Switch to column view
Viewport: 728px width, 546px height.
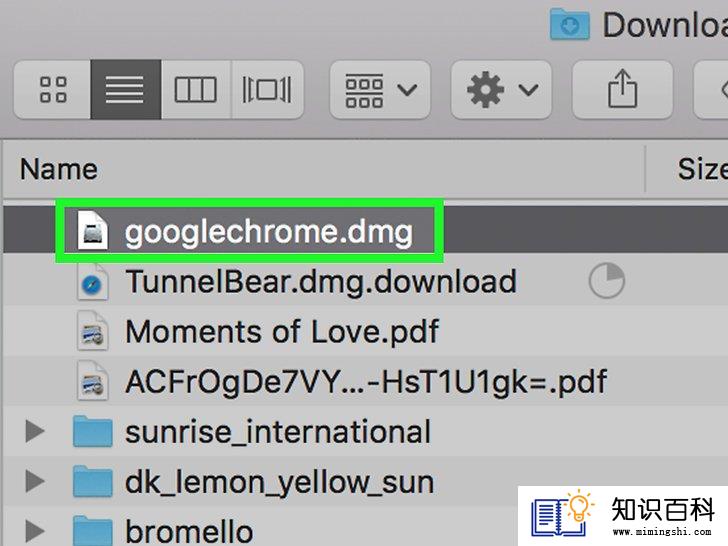(196, 89)
